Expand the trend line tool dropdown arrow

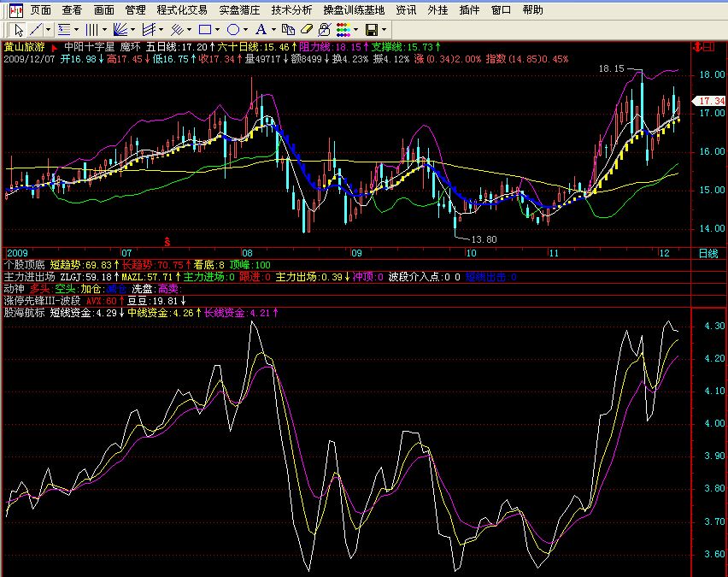point(50,29)
